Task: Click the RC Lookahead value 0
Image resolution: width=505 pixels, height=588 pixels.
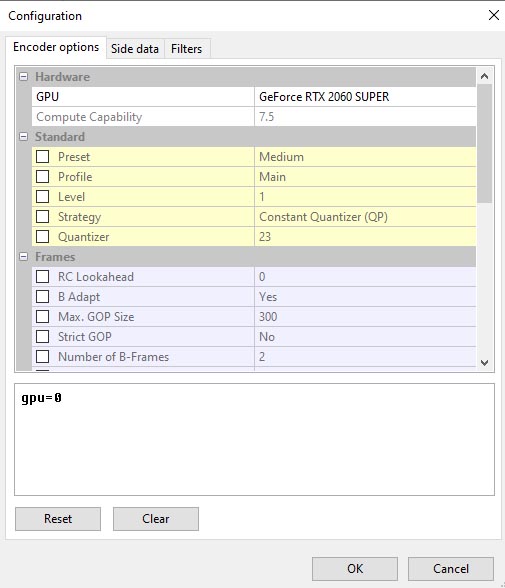Action: (x=365, y=277)
